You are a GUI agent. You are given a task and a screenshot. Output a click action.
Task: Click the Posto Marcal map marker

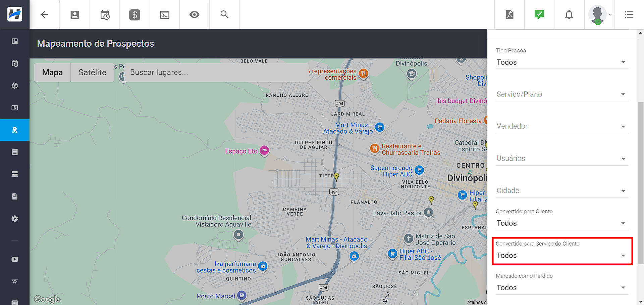click(241, 296)
